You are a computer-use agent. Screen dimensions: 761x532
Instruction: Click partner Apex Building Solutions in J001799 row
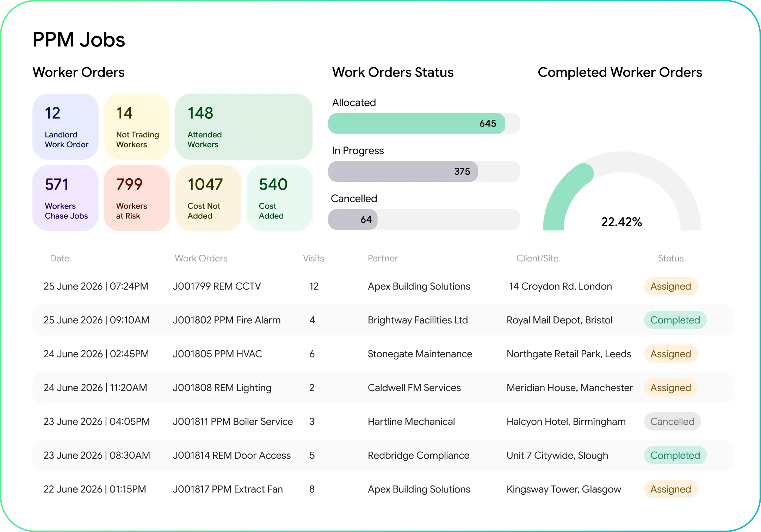tap(419, 286)
